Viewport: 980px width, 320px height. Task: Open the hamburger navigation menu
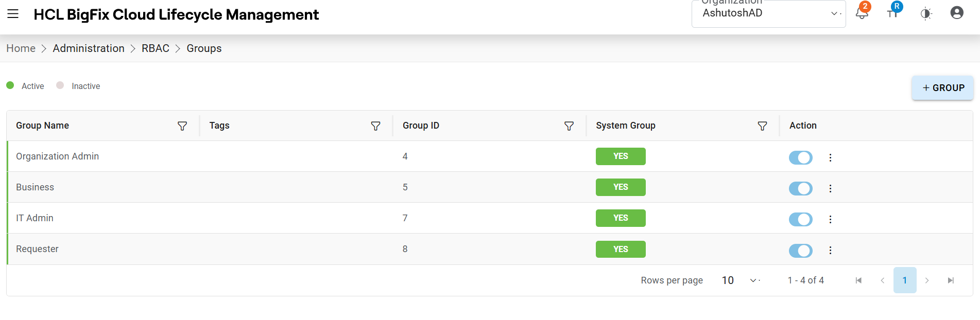(13, 14)
